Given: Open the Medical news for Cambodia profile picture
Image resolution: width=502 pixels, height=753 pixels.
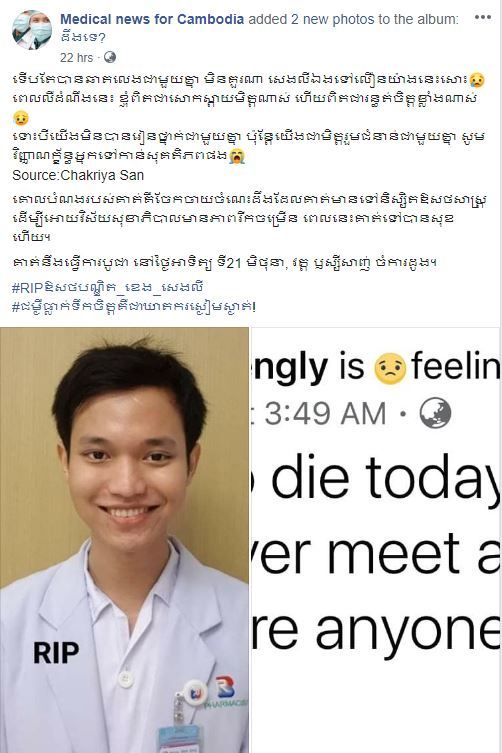Looking at the screenshot, I should [32, 30].
